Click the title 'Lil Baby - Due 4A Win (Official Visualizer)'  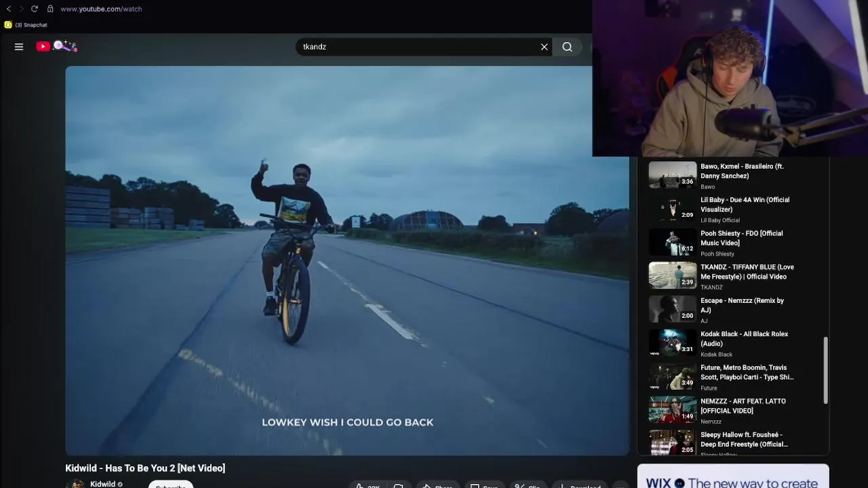click(x=745, y=205)
